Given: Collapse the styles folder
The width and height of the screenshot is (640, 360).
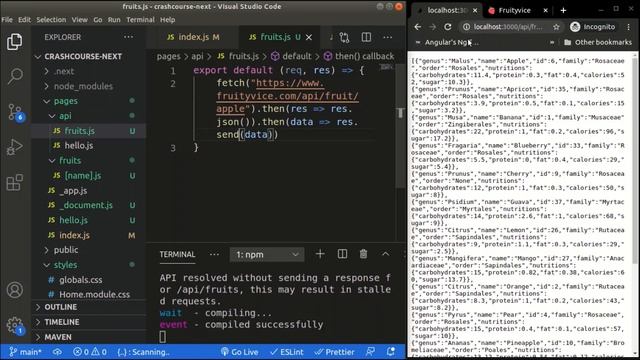Looking at the screenshot, I should (x=89, y=265).
